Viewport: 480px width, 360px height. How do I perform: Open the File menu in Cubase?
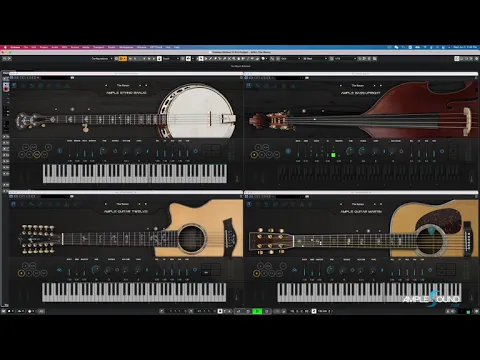click(x=26, y=47)
